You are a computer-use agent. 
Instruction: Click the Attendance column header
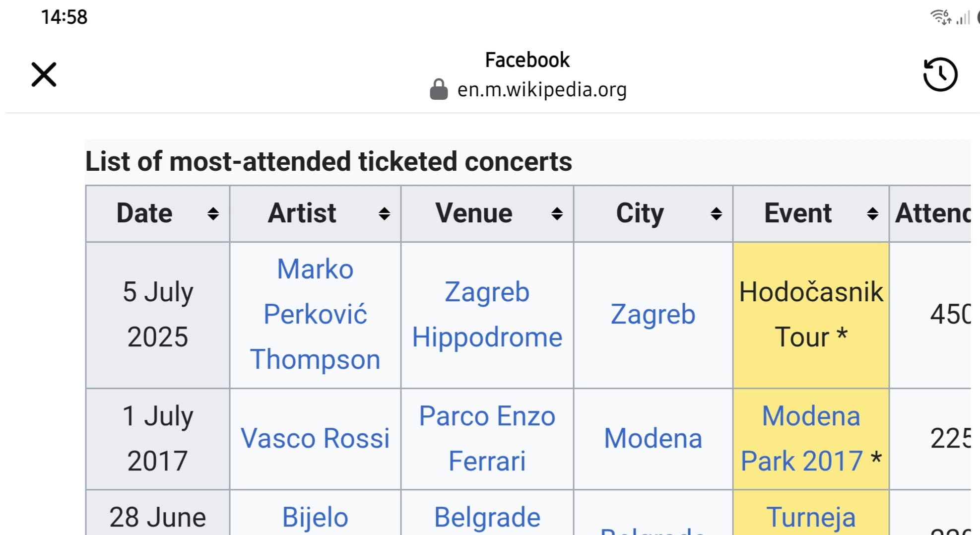point(931,213)
